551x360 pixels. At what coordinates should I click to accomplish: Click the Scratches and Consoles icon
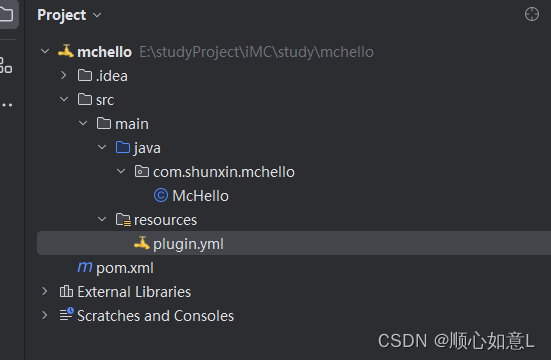click(x=66, y=314)
